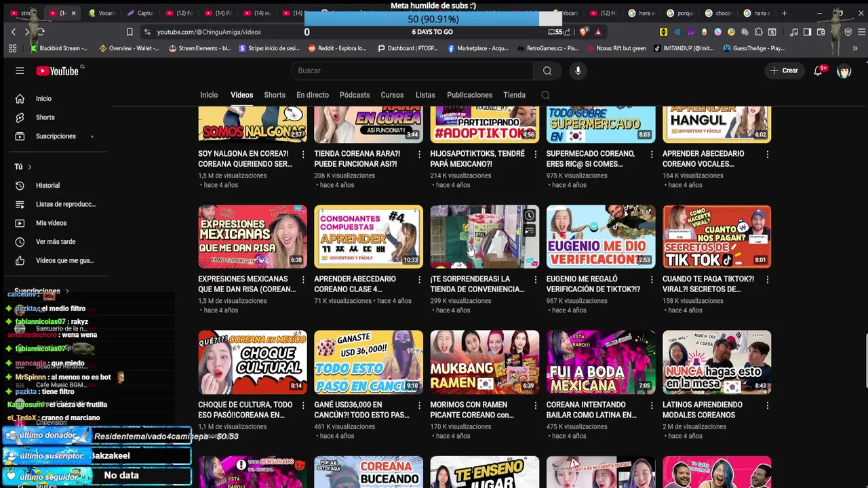Open SECRETOS DE TIK TOK thumbnail
Viewport: 868px width, 488px height.
click(x=717, y=237)
